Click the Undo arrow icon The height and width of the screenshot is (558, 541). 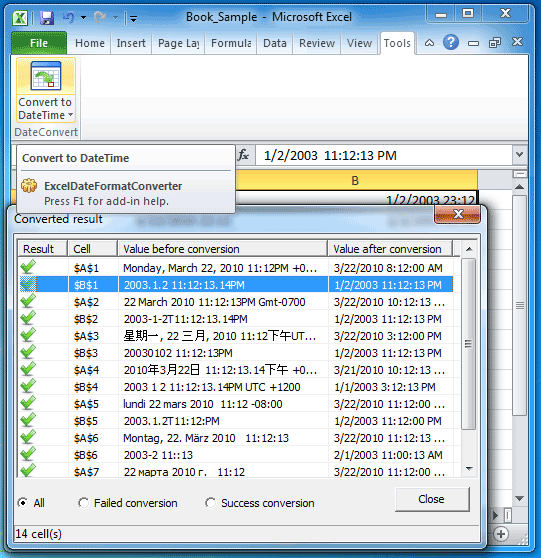tap(68, 17)
